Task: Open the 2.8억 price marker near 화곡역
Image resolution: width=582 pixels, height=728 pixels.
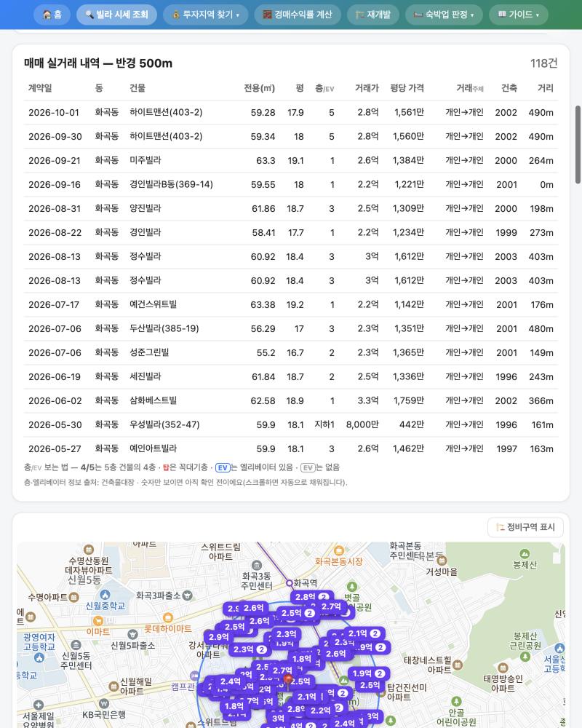Action: tap(312, 597)
